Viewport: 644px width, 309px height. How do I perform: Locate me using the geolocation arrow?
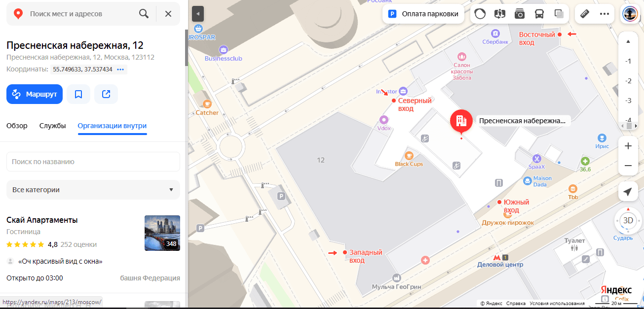(x=628, y=192)
